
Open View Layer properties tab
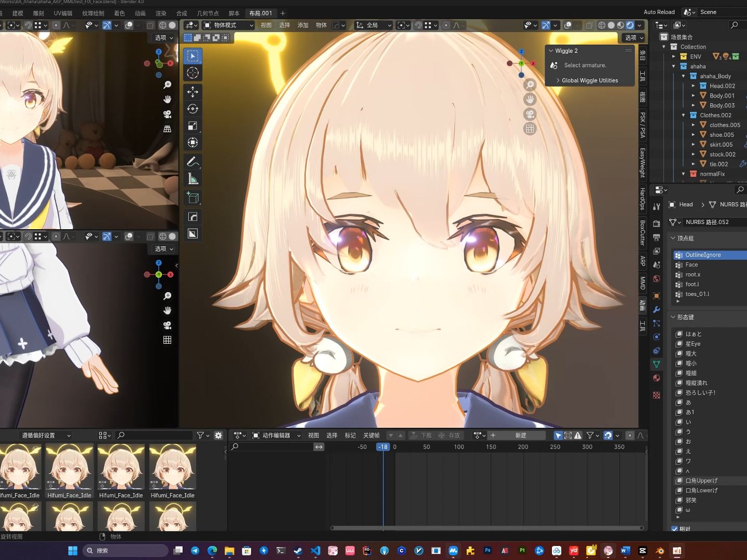click(656, 251)
